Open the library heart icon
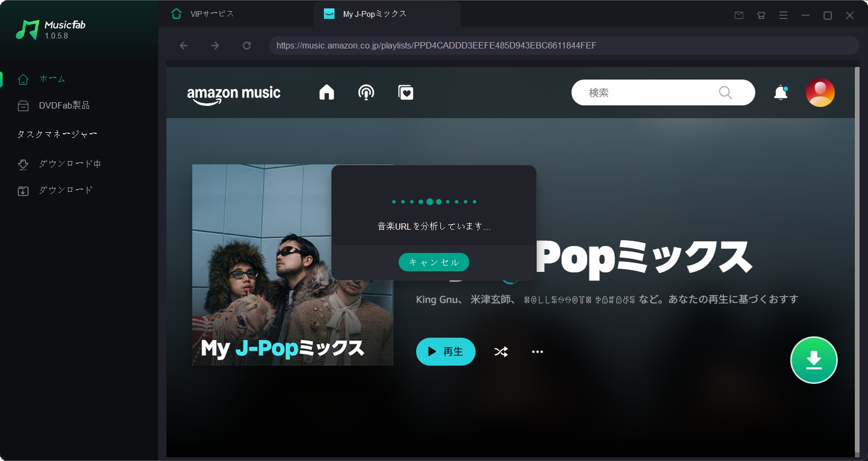 [x=406, y=92]
